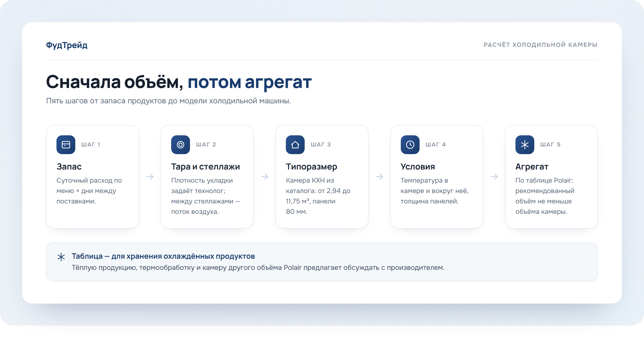Click the snowflake icon for Шаг 5
The height and width of the screenshot is (338, 644).
coord(525,145)
